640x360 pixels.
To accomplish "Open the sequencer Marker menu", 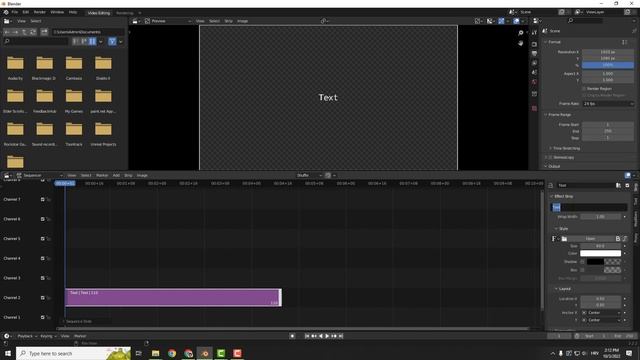I will 102,176.
